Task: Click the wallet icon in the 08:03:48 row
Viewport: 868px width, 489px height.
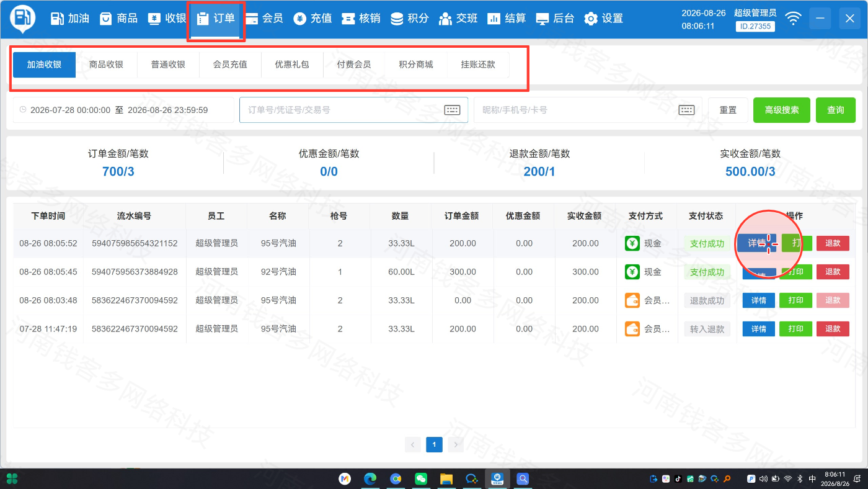Action: (x=632, y=300)
